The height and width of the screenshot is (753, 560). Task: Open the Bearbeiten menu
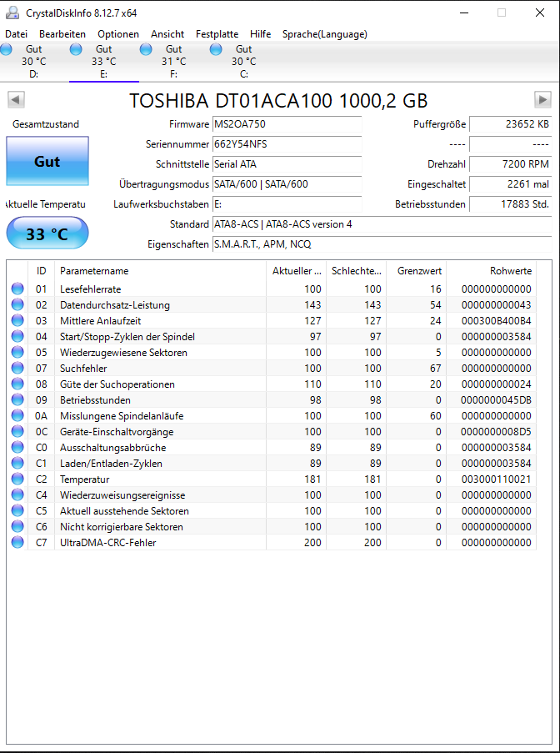pos(62,34)
